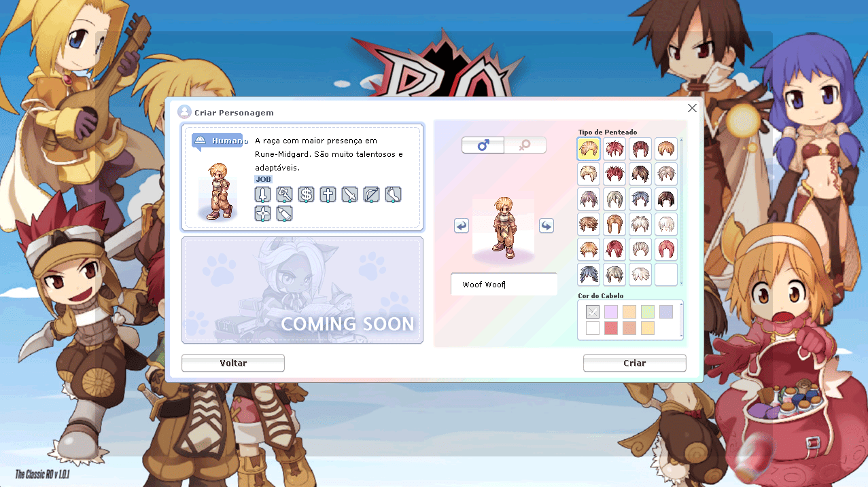Choose the blue-gray hairstyle in third row
This screenshot has height=487, width=868.
coord(640,199)
